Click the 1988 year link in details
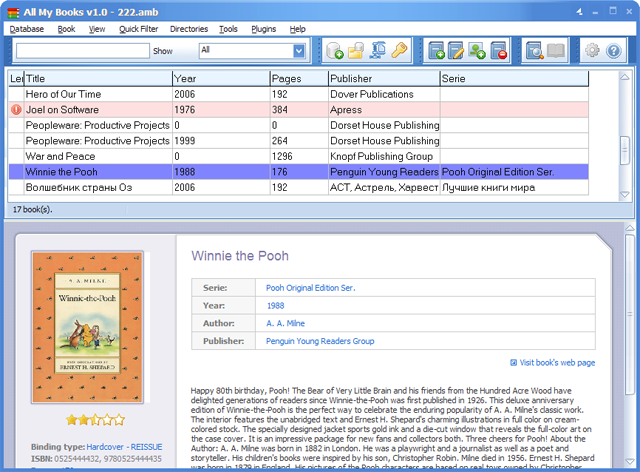640x472 pixels. coord(276,306)
